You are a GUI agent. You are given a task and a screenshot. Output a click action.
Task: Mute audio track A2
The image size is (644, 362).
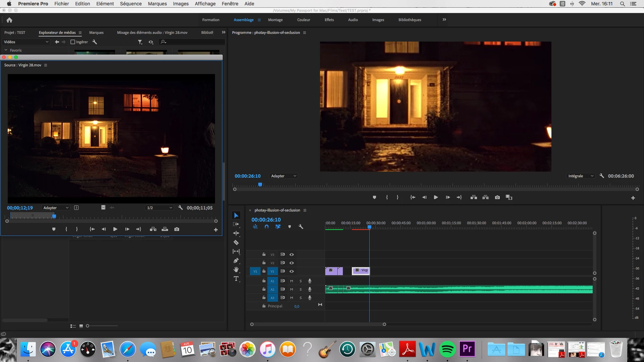[x=291, y=289]
